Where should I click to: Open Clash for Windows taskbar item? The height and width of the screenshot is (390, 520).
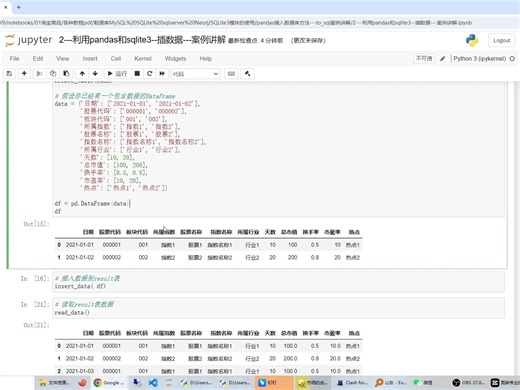coord(352,383)
